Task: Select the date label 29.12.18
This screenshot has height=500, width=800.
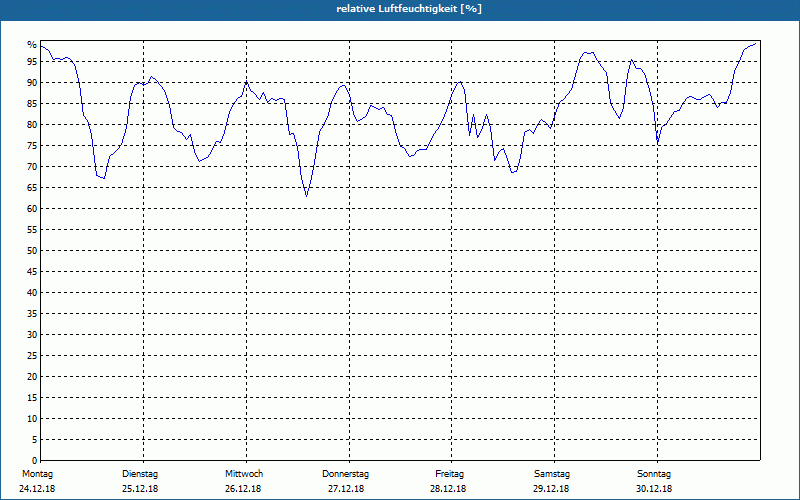Action: 551,489
